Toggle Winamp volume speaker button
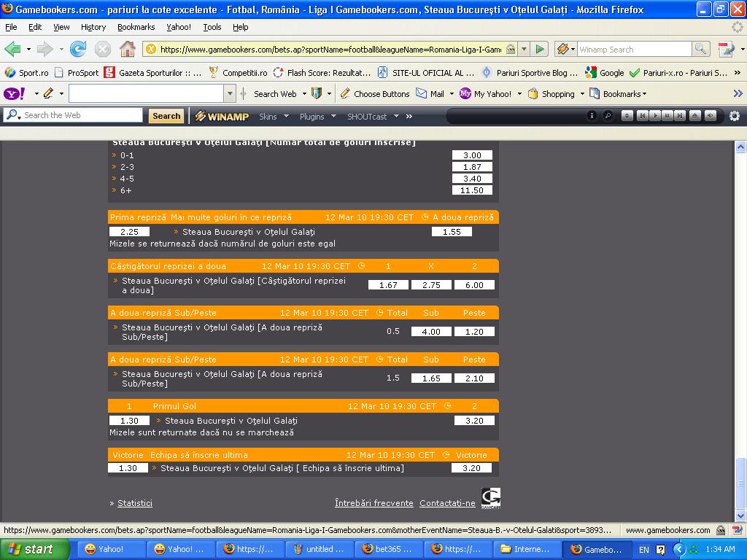 (711, 116)
